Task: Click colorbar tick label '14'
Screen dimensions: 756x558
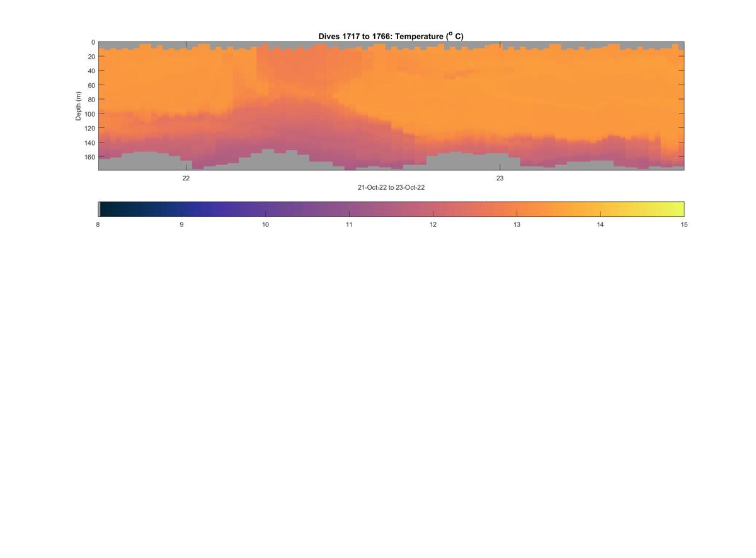Action: 600,224
